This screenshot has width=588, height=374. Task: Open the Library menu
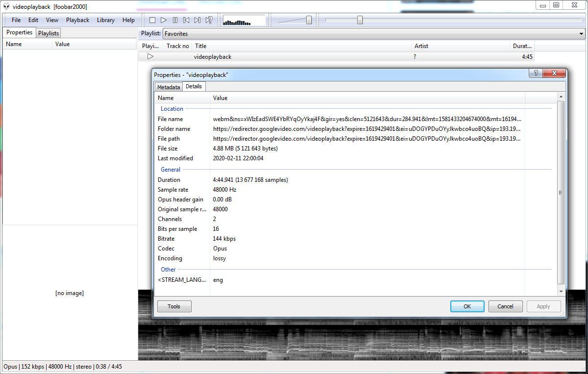[x=106, y=20]
